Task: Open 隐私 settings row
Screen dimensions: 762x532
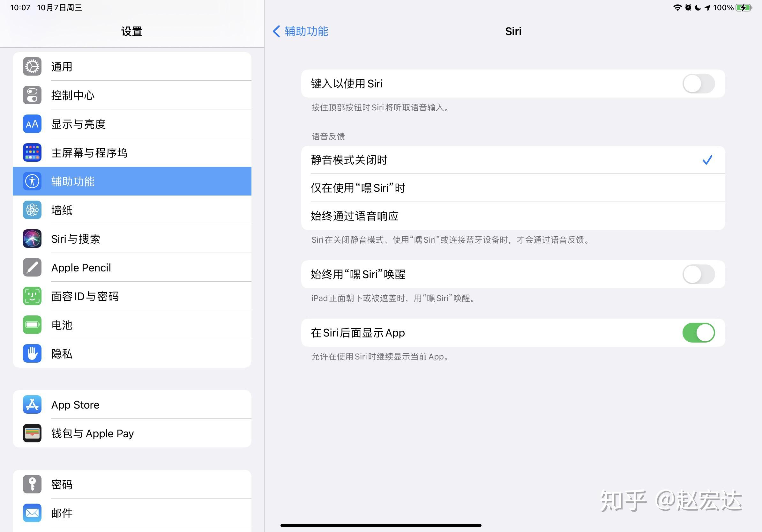Action: (x=132, y=354)
